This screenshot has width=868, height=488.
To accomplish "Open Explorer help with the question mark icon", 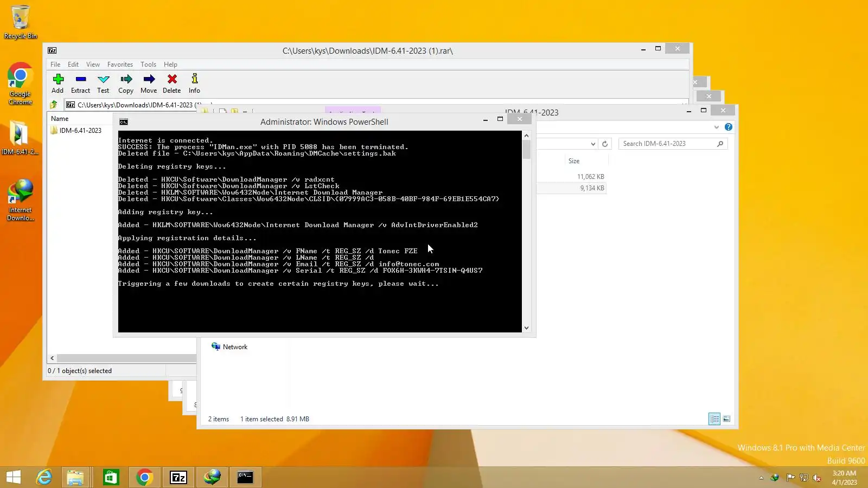I will (729, 127).
